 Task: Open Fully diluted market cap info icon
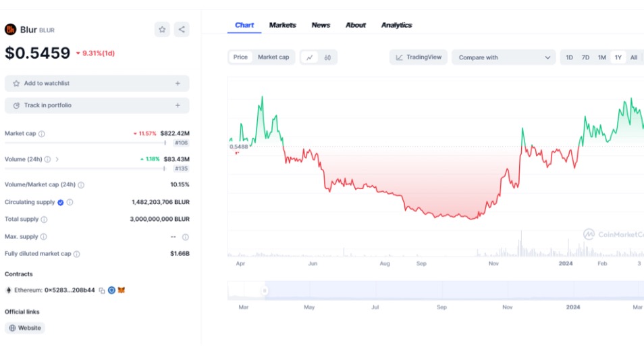pyautogui.click(x=77, y=255)
